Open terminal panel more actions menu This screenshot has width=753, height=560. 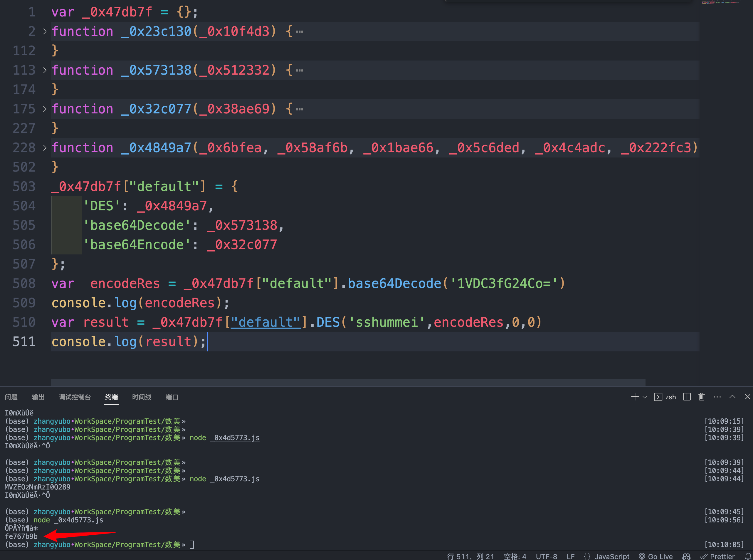click(x=717, y=397)
